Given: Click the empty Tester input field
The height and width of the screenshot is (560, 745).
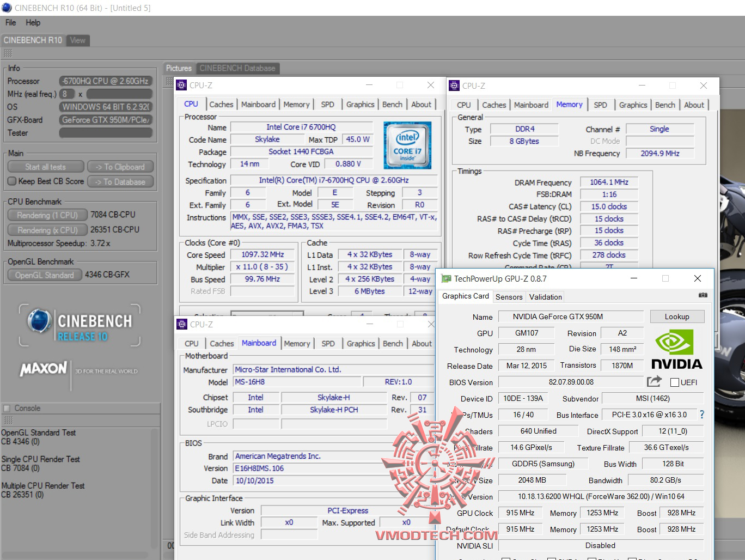Looking at the screenshot, I should (x=106, y=133).
